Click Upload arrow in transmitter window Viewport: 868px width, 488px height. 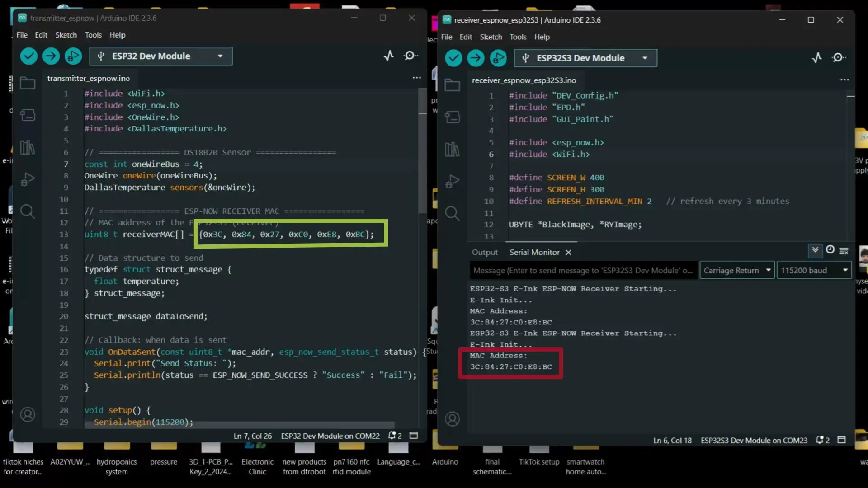pyautogui.click(x=51, y=56)
